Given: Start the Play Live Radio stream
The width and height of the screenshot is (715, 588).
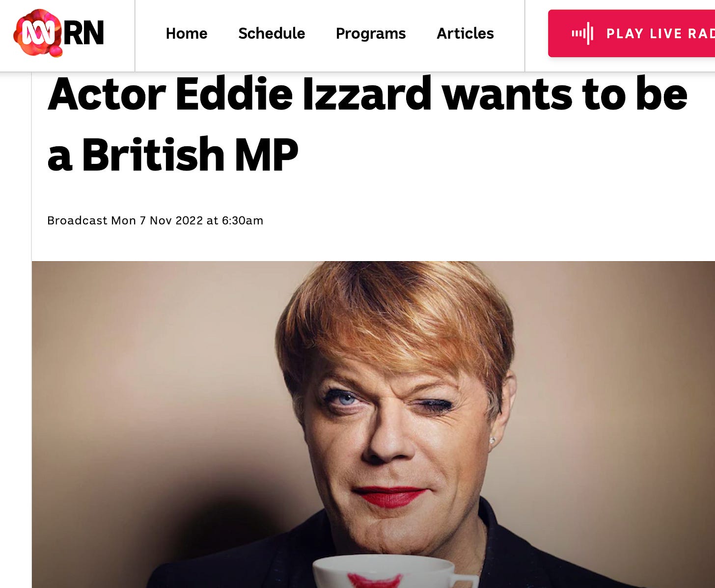Looking at the screenshot, I should pos(632,33).
